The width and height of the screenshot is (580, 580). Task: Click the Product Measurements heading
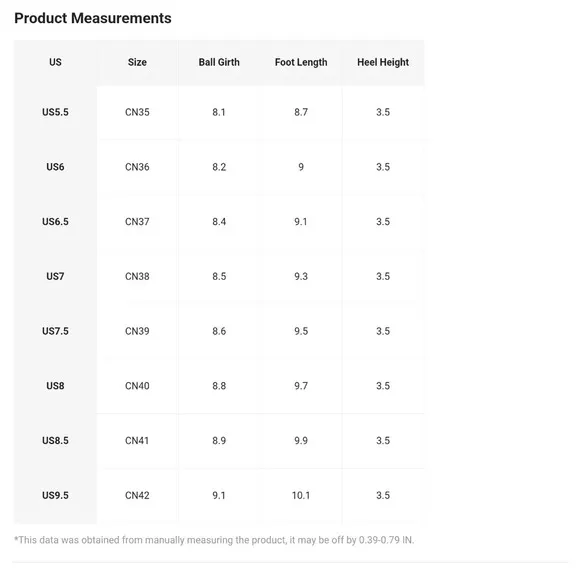(x=93, y=18)
